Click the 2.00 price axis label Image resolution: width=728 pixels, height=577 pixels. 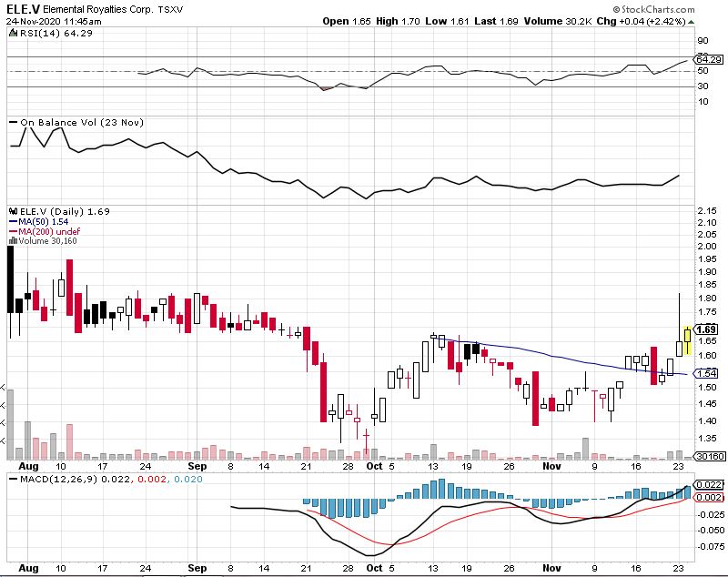707,247
